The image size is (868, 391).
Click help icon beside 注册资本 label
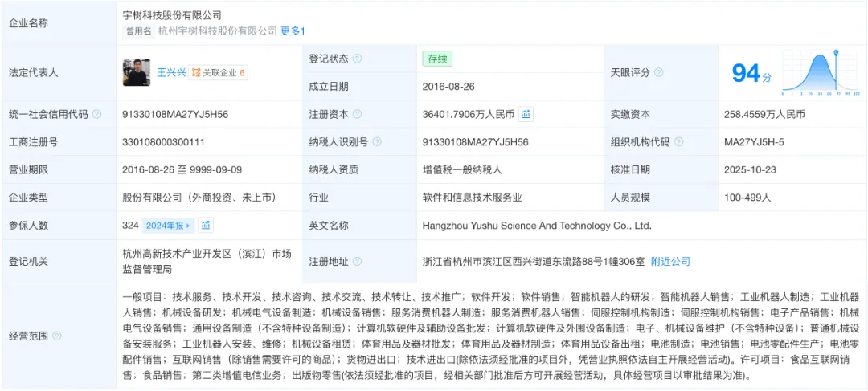[x=358, y=114]
